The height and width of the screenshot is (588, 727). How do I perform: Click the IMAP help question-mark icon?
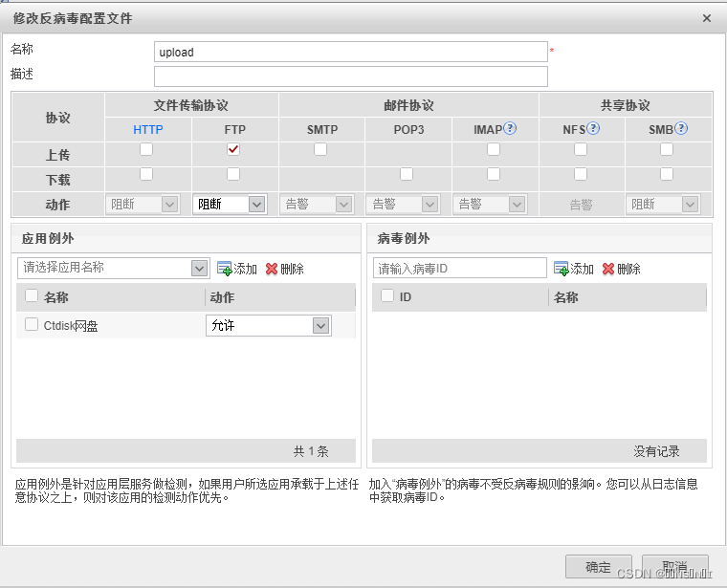click(x=510, y=128)
